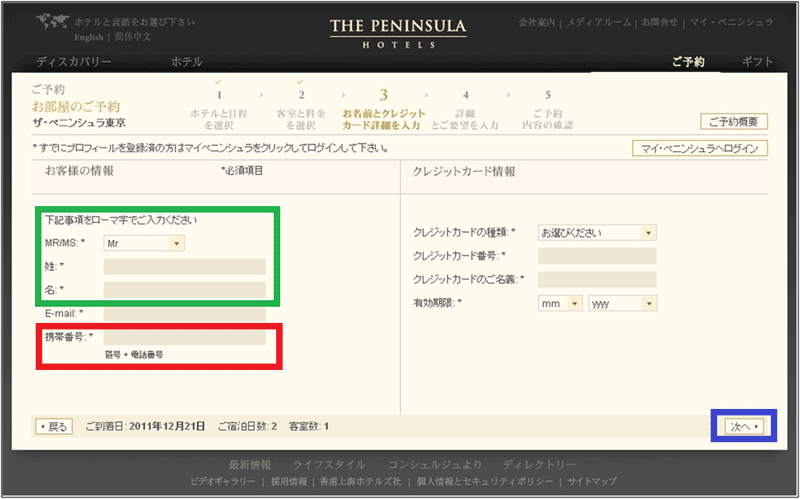Viewport: 800px width, 499px height.
Task: Click the ご予約概要 button
Action: tap(734, 121)
